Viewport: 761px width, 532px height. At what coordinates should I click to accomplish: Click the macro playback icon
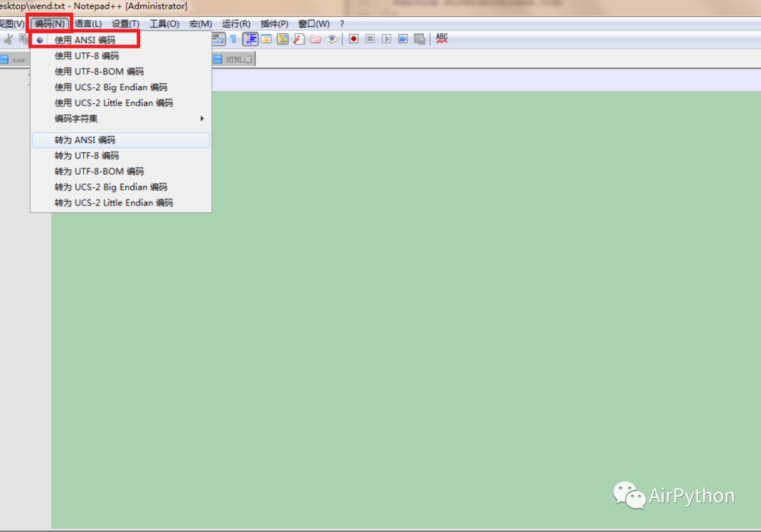click(386, 39)
